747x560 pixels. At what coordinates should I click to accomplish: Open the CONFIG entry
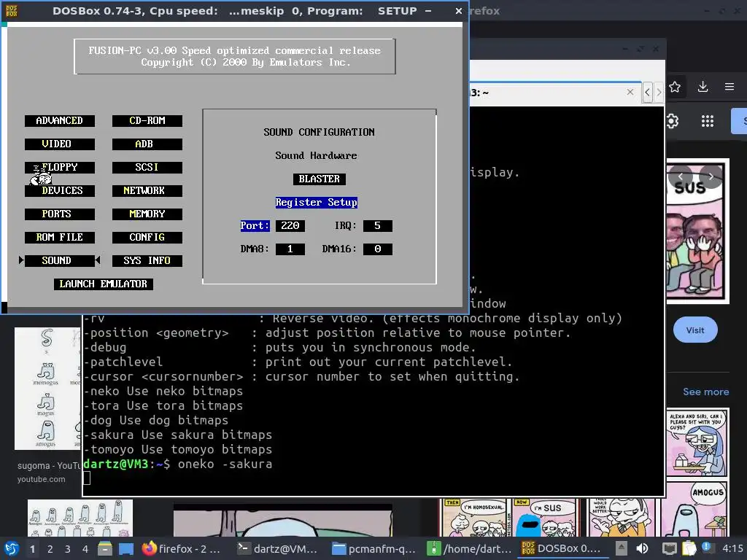[x=147, y=238]
